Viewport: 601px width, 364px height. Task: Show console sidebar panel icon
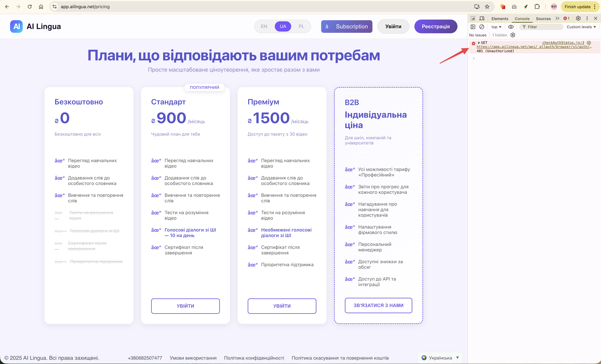point(473,27)
